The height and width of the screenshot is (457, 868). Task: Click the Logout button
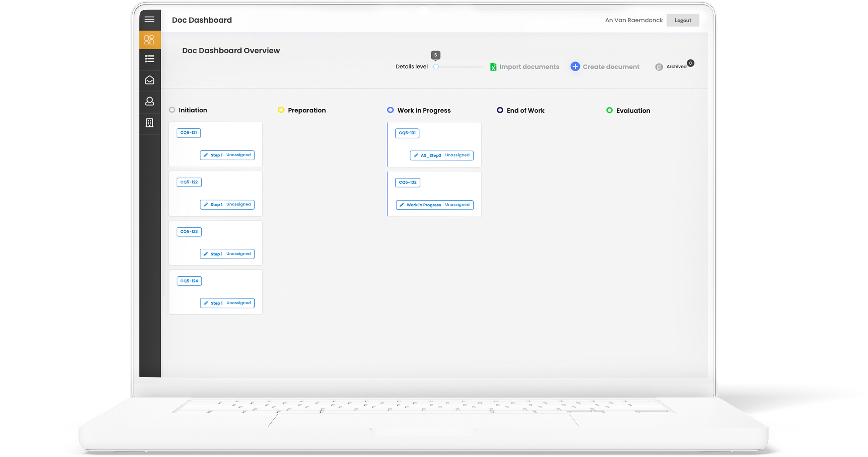click(x=682, y=20)
